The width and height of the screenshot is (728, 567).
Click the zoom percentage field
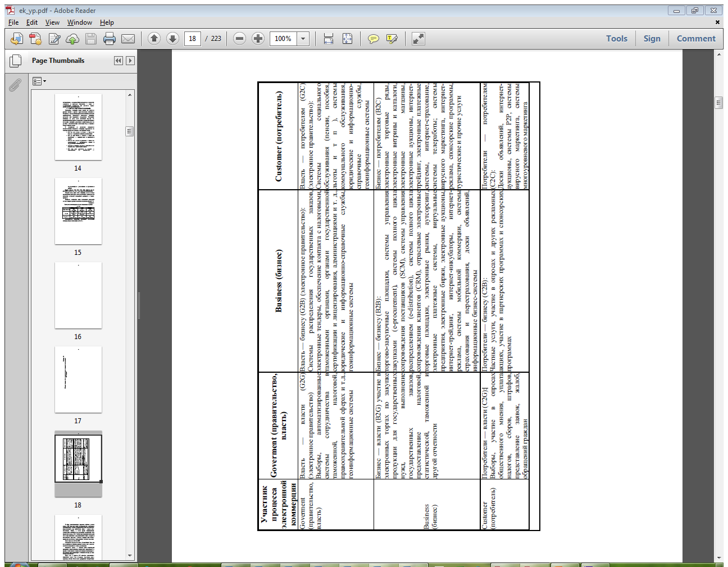283,39
